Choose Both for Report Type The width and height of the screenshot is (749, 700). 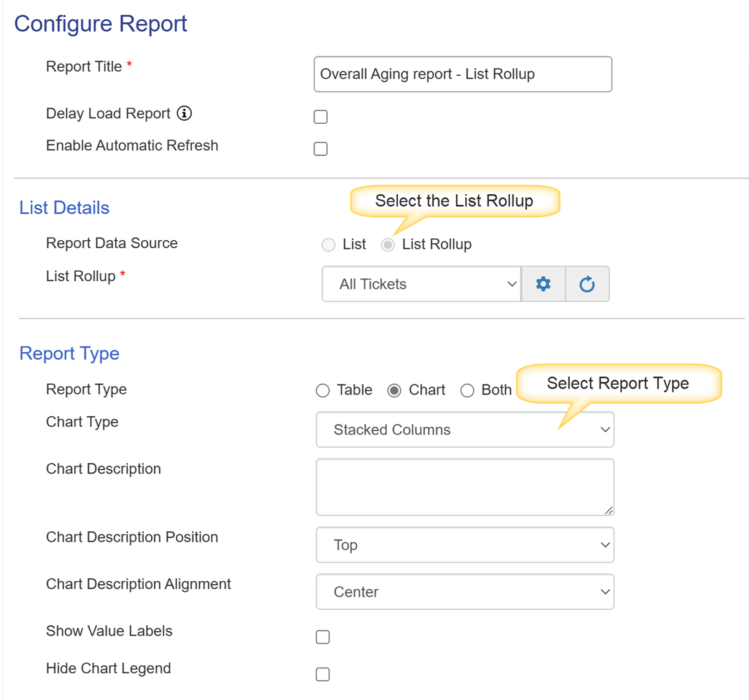(467, 390)
